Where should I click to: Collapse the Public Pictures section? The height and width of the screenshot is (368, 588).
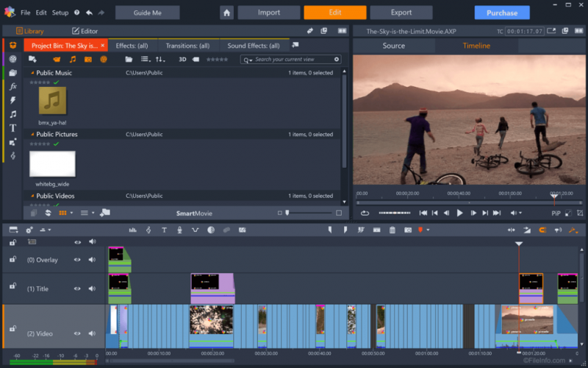[x=32, y=135]
